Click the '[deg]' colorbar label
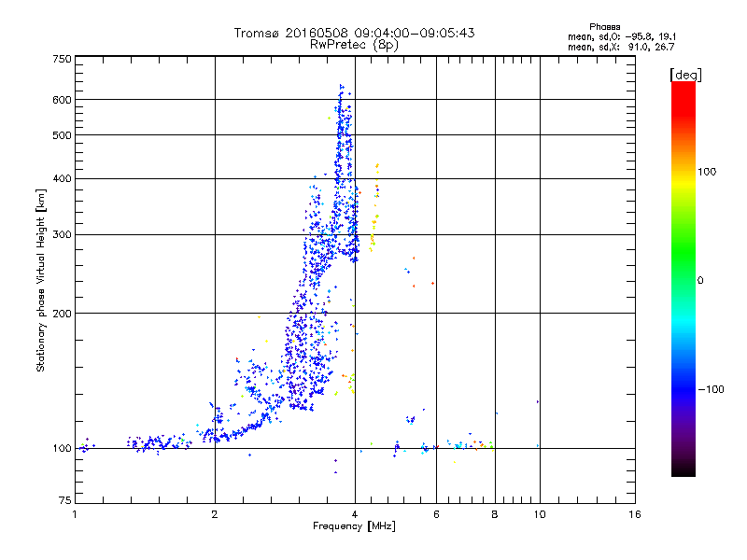The width and height of the screenshot is (747, 560). pos(685,75)
